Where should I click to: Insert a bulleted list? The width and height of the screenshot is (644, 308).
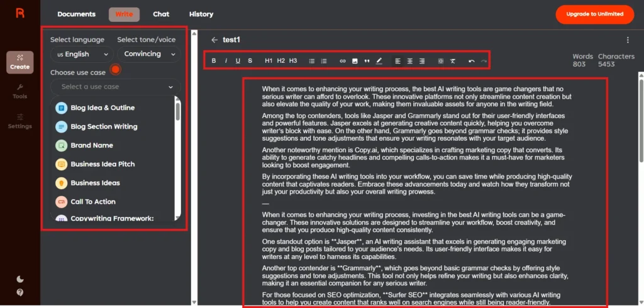(x=312, y=61)
